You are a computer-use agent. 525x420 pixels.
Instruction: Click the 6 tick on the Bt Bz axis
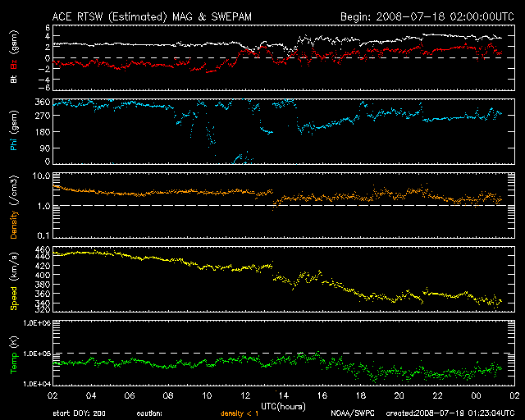[x=48, y=28]
